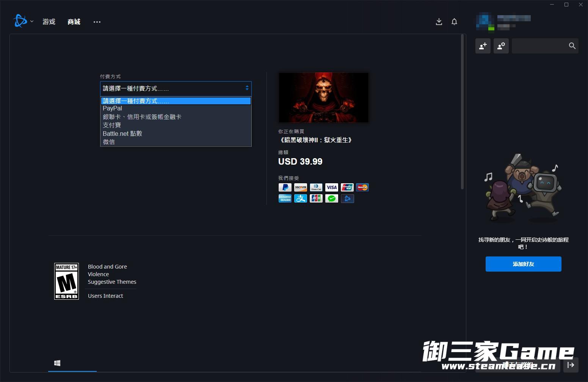Screen dimensions: 588x382
Task: Expand the payment method combo box
Action: click(176, 88)
